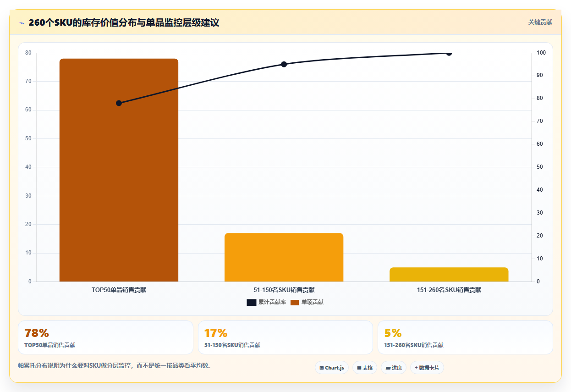Click the yellow 151-260名SKU销售贡献 bar
571x392 pixels.
[449, 274]
